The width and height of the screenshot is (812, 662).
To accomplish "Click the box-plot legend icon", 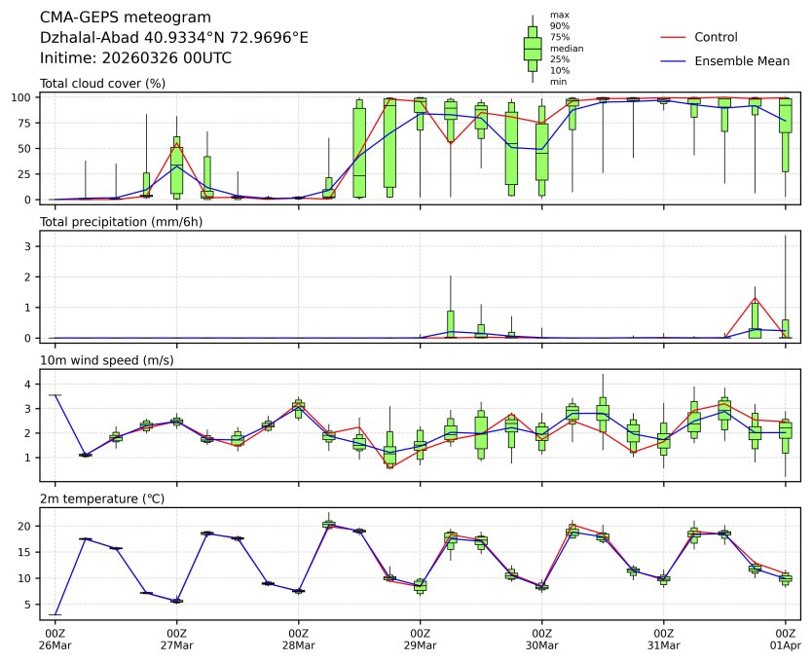I will click(x=533, y=49).
